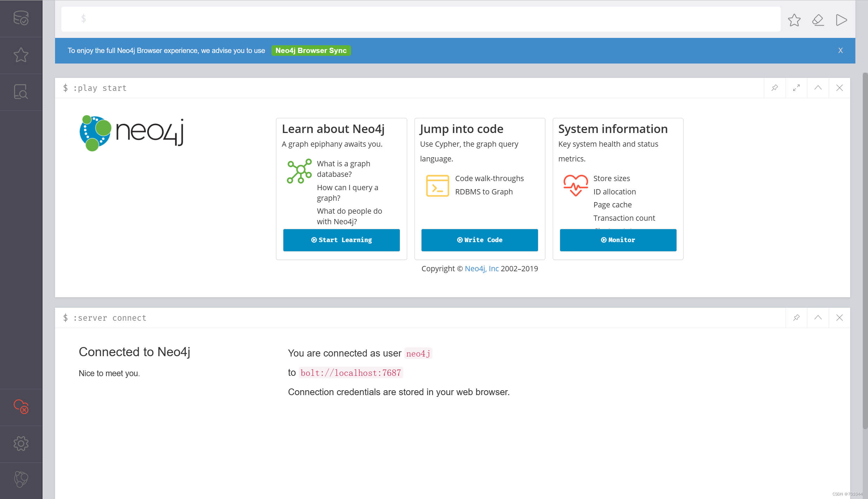Click the Write Code button
The width and height of the screenshot is (868, 499).
pos(480,240)
